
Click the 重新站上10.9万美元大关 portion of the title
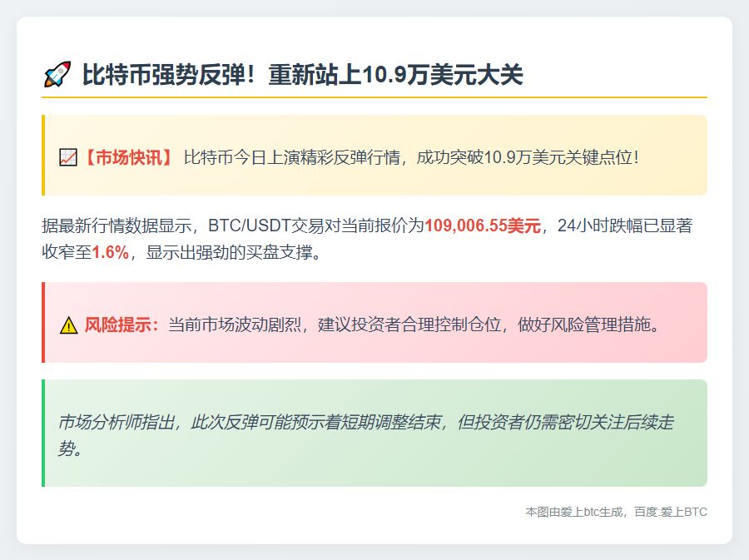point(395,75)
